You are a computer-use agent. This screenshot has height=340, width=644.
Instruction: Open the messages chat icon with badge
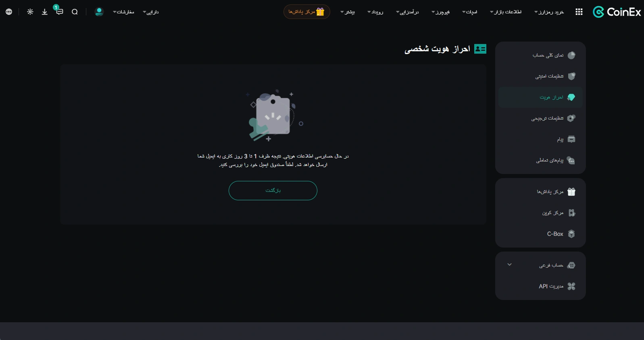point(59,11)
